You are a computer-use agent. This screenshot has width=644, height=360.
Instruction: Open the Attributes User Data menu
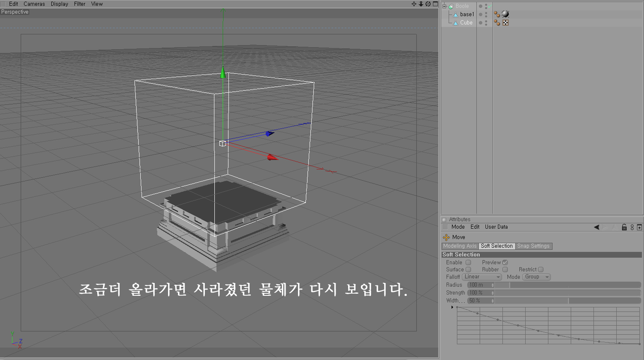click(x=496, y=227)
